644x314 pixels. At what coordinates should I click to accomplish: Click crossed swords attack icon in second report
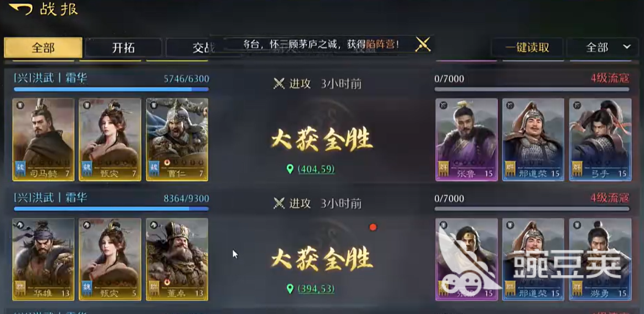point(279,203)
